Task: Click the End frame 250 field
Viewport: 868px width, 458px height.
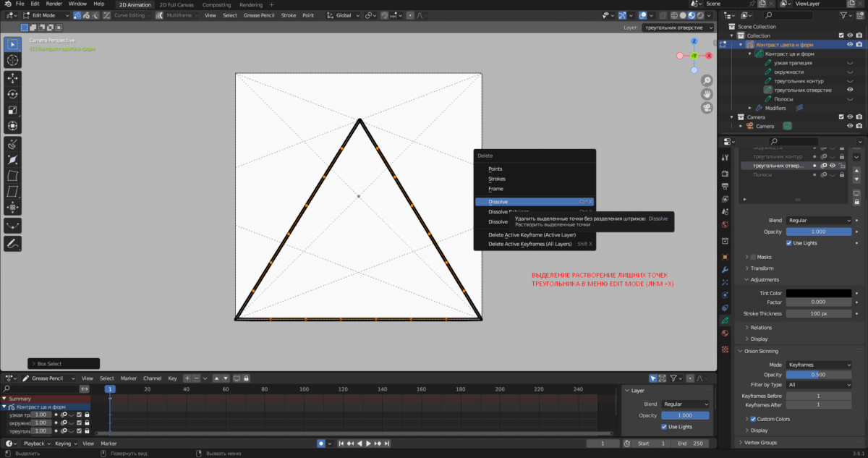Action: tap(690, 443)
